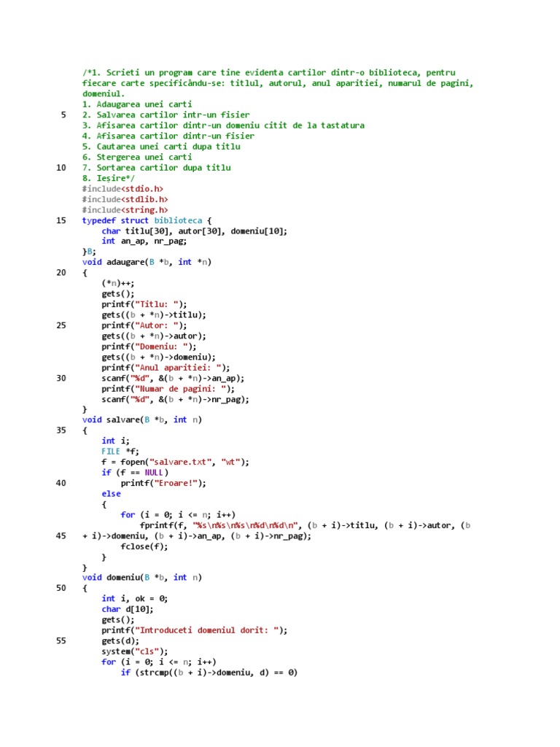Click comment '1. Adaugarea unei carti'
This screenshot has width=560, height=747.
pyautogui.click(x=137, y=104)
